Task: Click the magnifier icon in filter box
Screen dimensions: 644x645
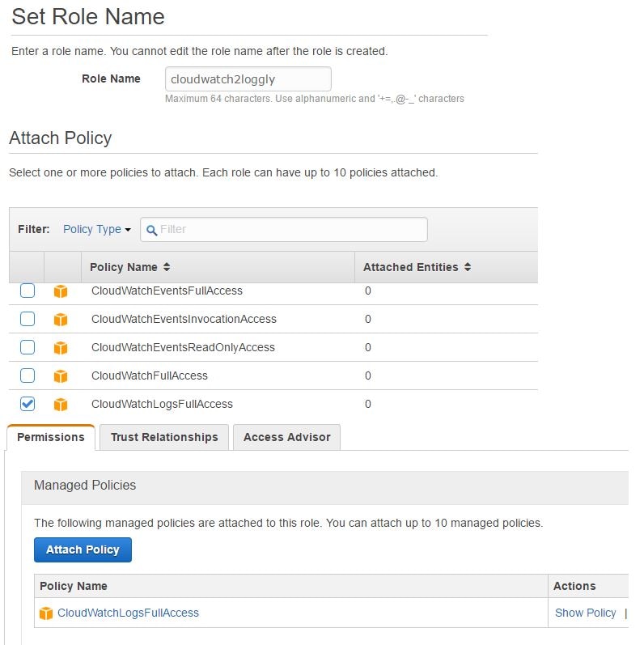Action: [x=152, y=230]
